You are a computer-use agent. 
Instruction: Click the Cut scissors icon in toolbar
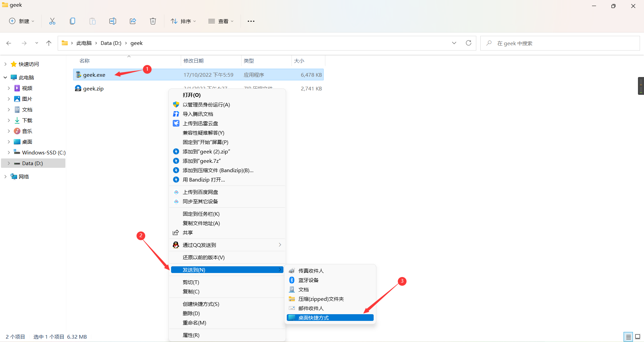tap(52, 21)
